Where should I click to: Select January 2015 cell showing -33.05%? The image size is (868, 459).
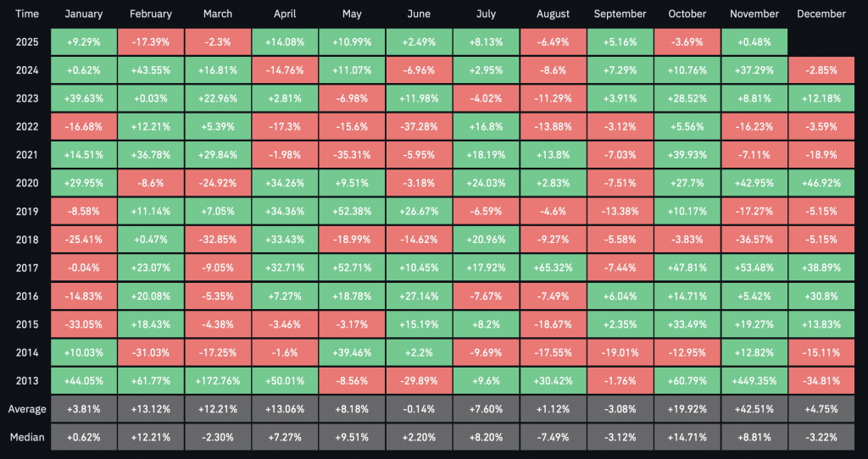pyautogui.click(x=83, y=324)
